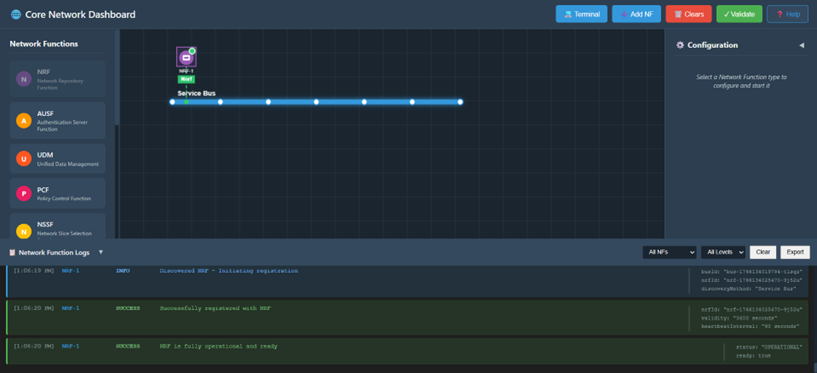Click the validity "3600 seconds" detail

[x=739, y=318]
